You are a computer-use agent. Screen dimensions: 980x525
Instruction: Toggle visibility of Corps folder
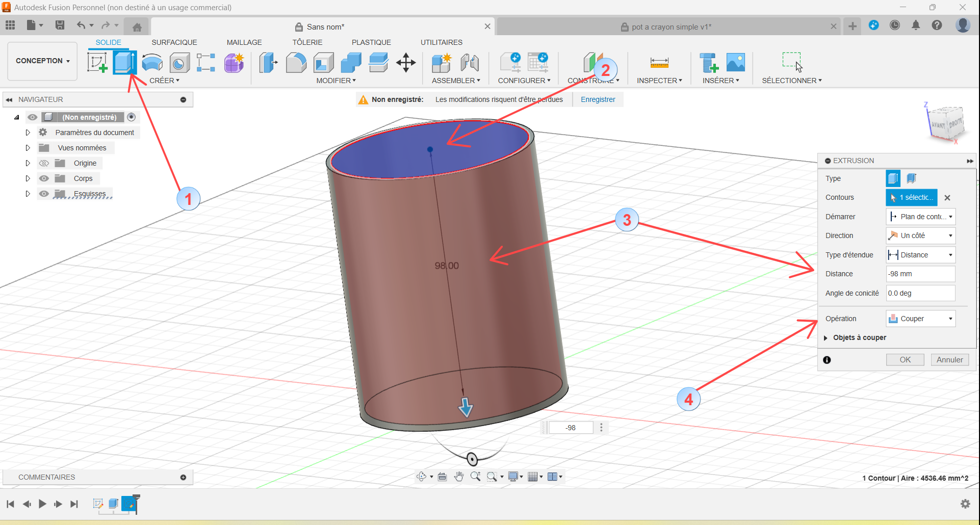(x=44, y=178)
